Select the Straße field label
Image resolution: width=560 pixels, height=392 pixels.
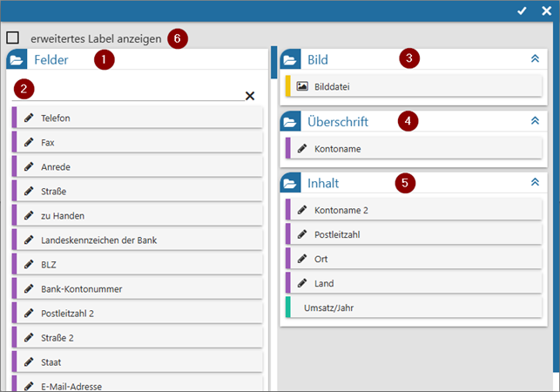54,191
